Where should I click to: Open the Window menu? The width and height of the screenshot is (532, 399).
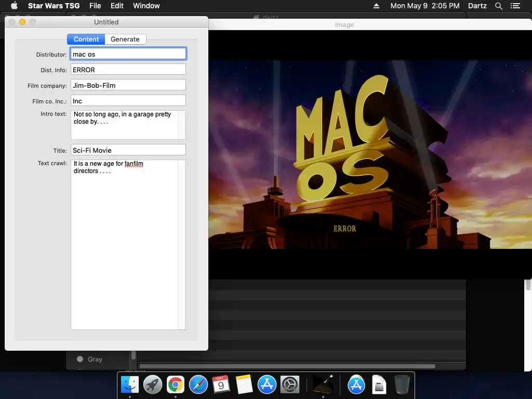coord(146,6)
